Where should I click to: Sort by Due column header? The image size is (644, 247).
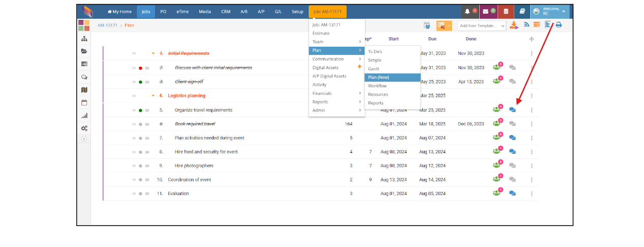click(x=432, y=39)
